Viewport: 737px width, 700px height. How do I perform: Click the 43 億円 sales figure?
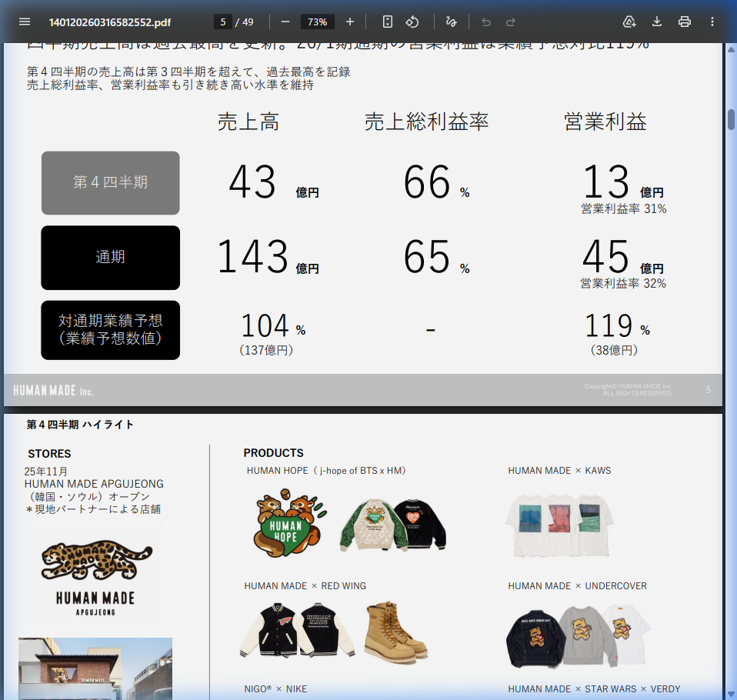click(x=274, y=182)
